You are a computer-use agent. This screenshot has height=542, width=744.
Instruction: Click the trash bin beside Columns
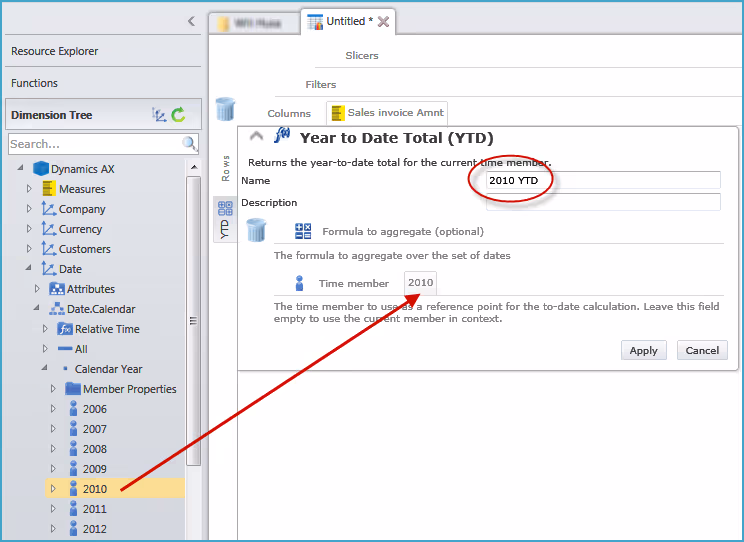(x=226, y=109)
